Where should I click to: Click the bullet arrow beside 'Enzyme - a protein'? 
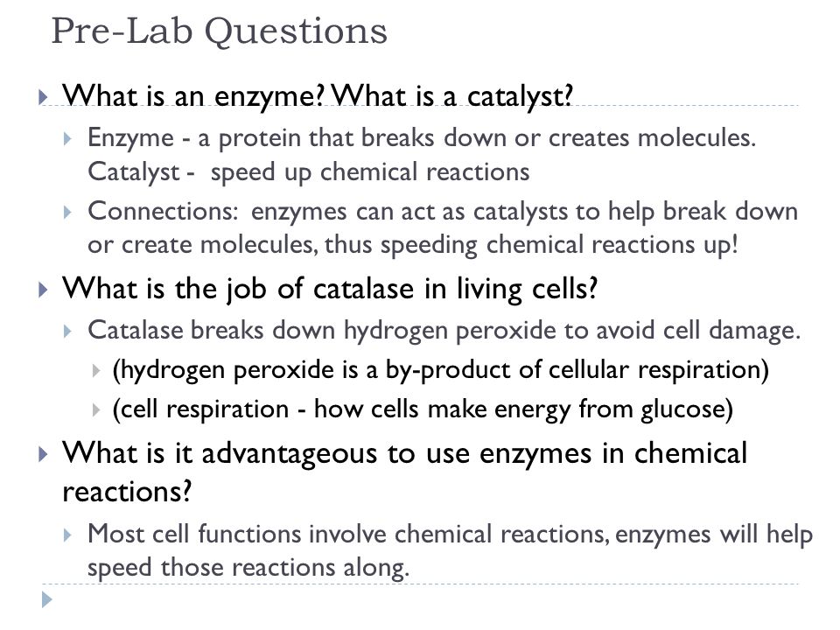point(67,139)
